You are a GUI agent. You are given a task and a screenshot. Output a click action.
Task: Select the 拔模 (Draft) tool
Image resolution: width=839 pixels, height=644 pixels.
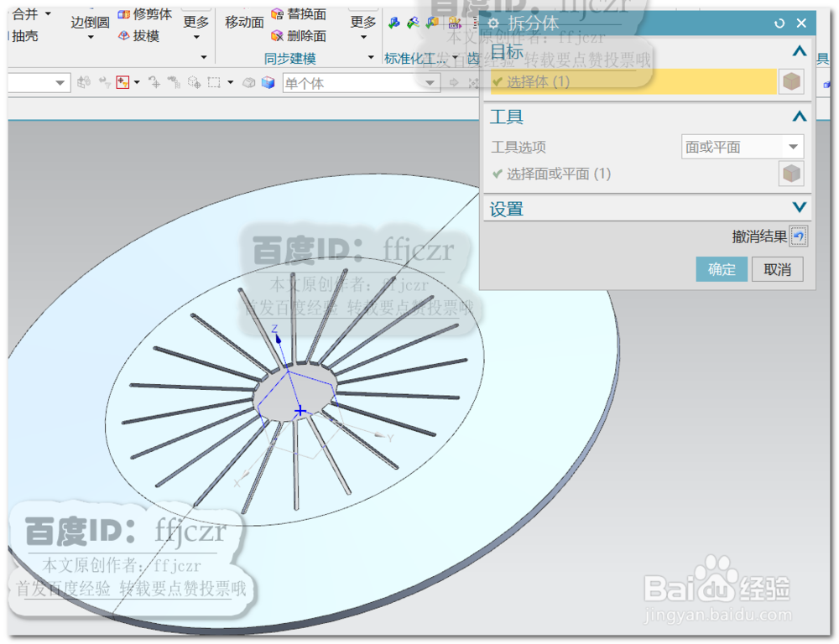click(x=138, y=36)
